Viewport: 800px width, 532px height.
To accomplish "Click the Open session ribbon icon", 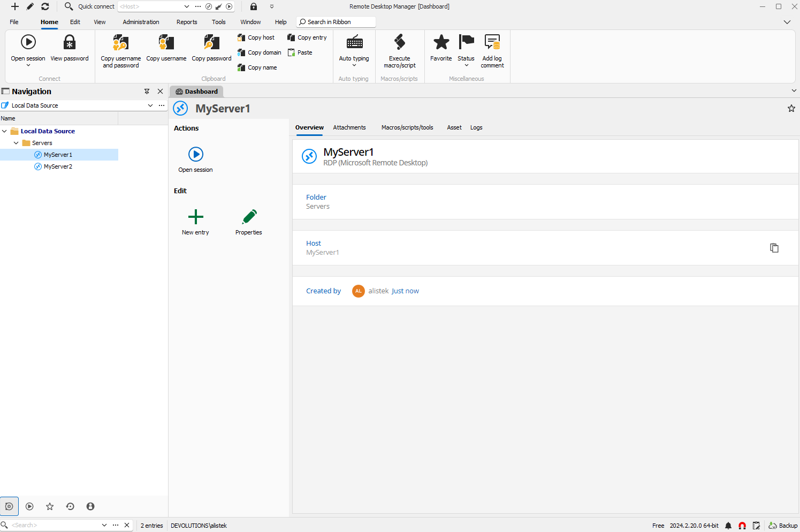I will [28, 42].
